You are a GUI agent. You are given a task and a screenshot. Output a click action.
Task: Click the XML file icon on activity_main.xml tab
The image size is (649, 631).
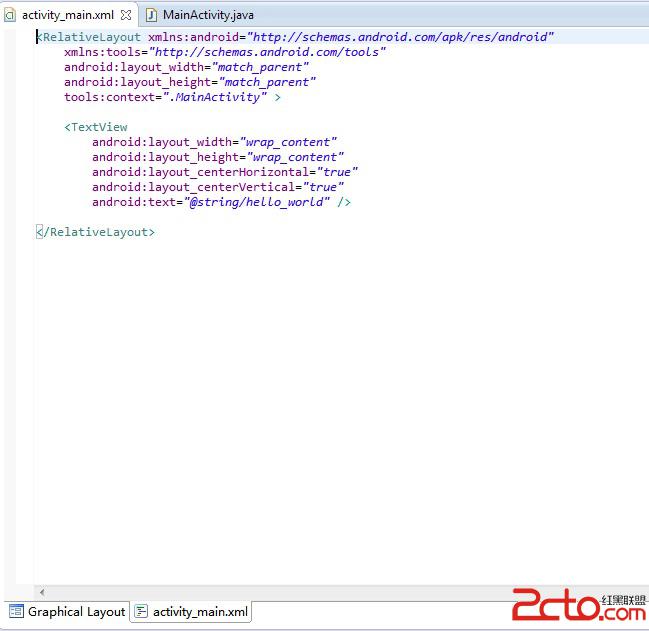(10, 15)
